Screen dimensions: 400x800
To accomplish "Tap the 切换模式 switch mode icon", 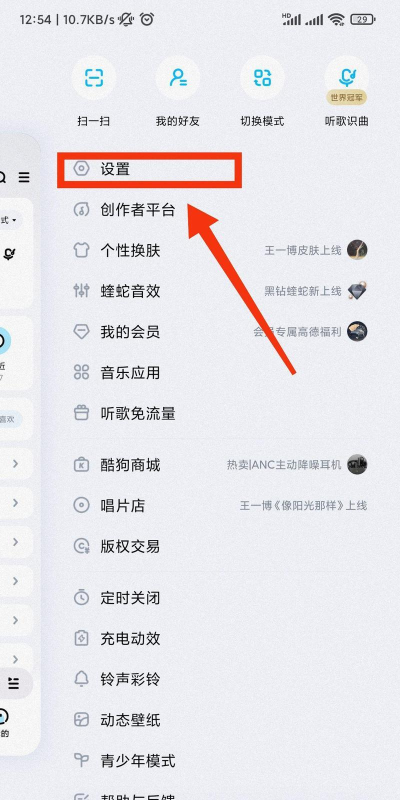I will 262,78.
